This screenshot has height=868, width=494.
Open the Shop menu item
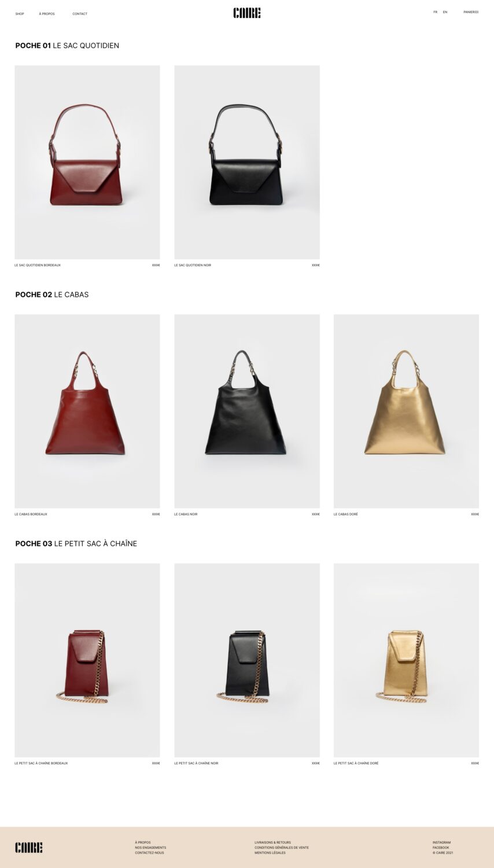pos(20,14)
